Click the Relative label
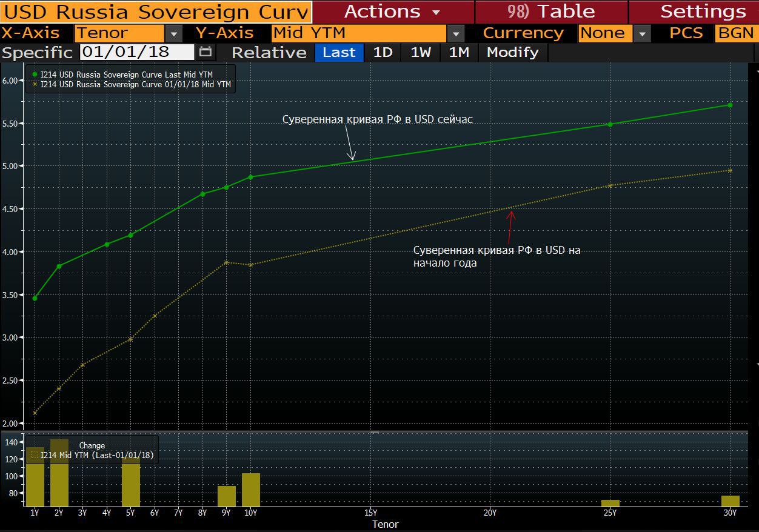 coord(269,53)
